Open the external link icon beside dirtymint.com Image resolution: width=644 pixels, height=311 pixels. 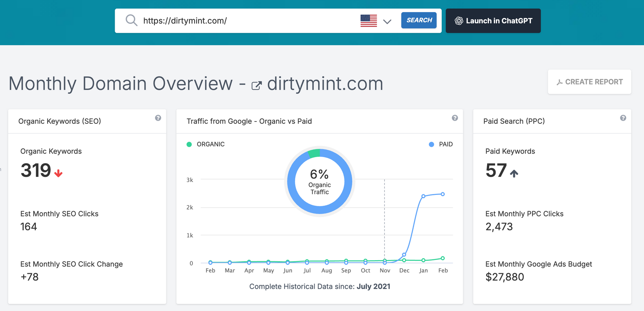pyautogui.click(x=256, y=86)
